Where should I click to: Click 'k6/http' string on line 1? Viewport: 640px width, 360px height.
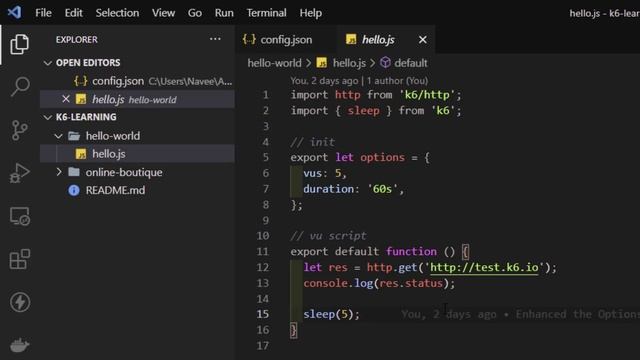(x=427, y=95)
